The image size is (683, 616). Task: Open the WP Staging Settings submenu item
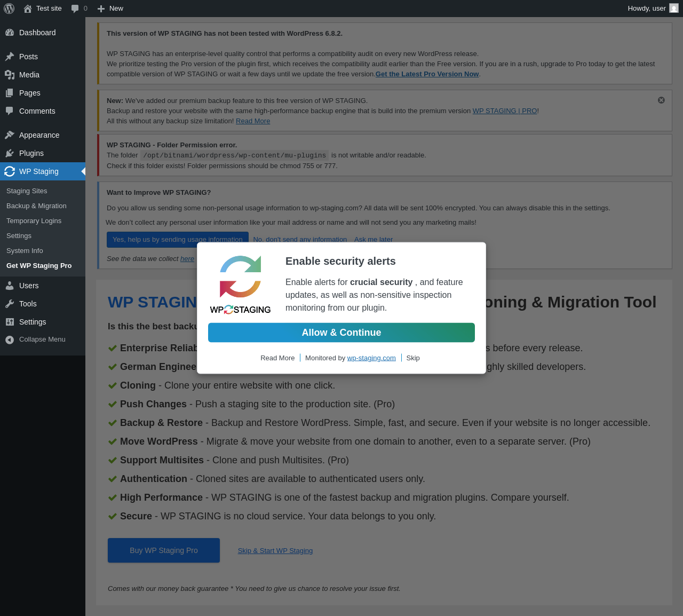(19, 236)
